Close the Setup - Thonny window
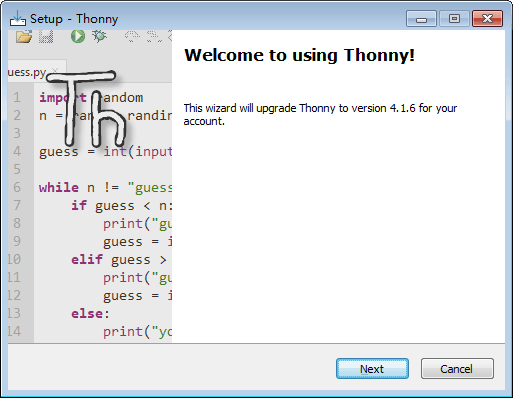This screenshot has width=513, height=398. coord(487,19)
